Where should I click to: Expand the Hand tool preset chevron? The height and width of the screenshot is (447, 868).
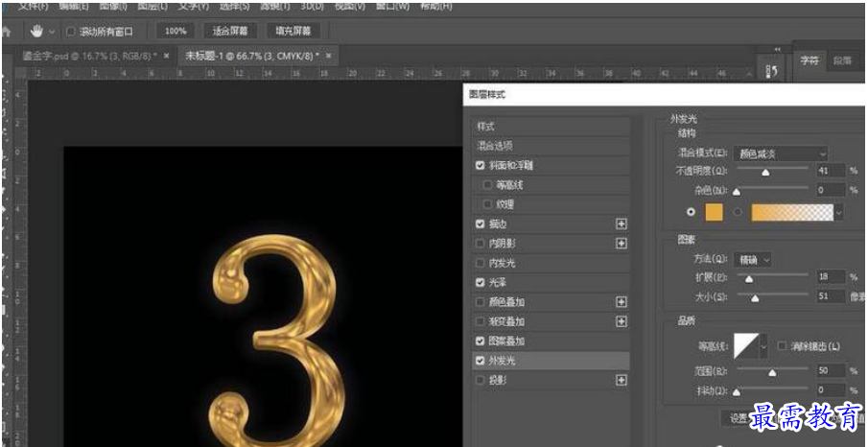52,32
